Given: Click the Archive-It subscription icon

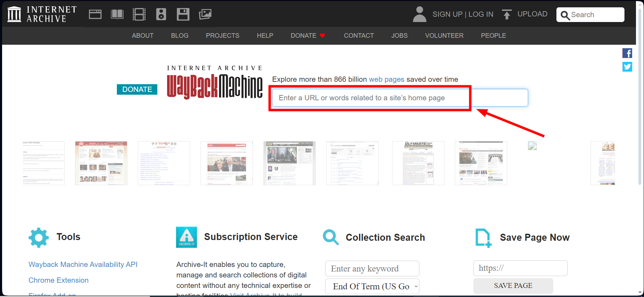Looking at the screenshot, I should pyautogui.click(x=186, y=237).
